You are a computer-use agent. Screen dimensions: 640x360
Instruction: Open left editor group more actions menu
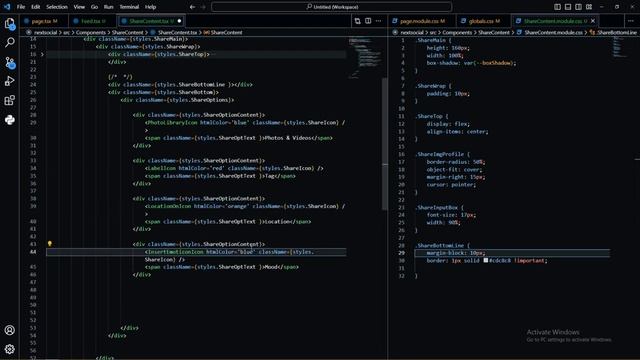tap(378, 21)
